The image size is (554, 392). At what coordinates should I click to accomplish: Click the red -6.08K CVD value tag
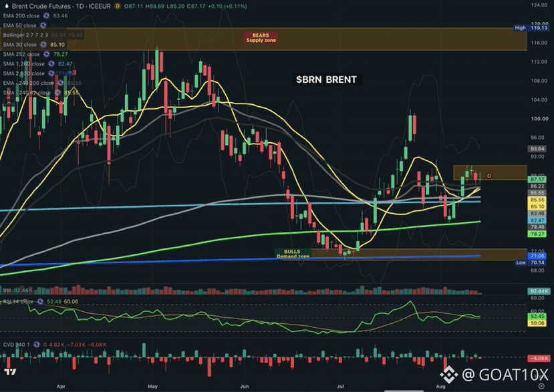point(539,358)
